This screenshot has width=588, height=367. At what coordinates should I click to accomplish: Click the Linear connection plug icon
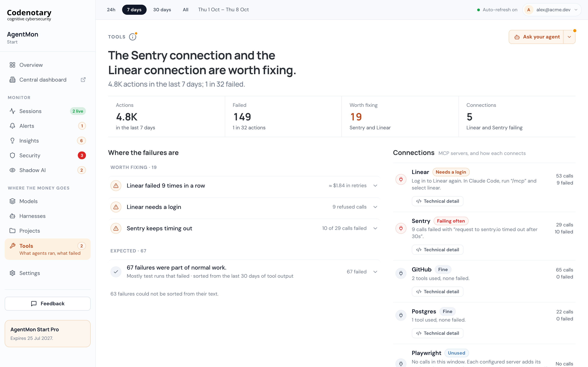(401, 179)
